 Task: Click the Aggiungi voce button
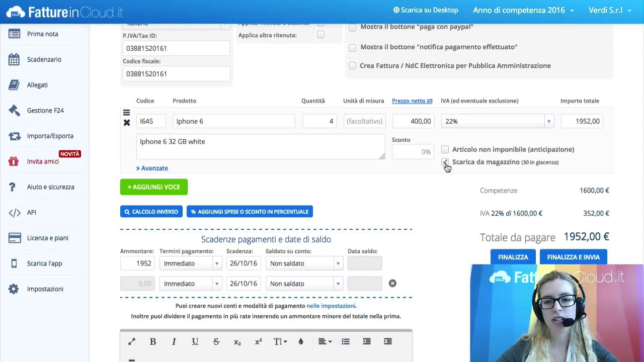coord(154,187)
